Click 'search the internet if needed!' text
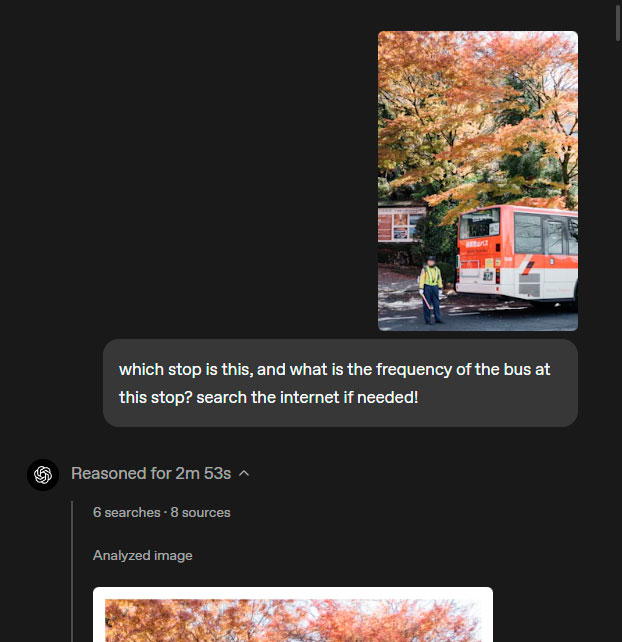The width and height of the screenshot is (622, 642). point(307,398)
